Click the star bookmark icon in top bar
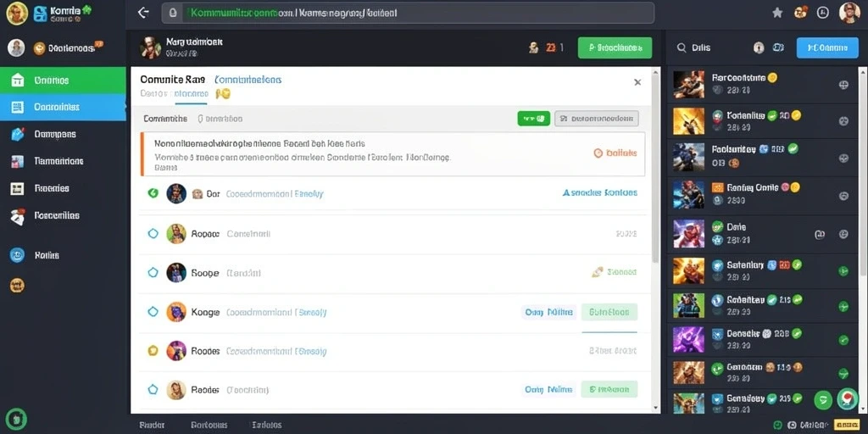 click(778, 13)
